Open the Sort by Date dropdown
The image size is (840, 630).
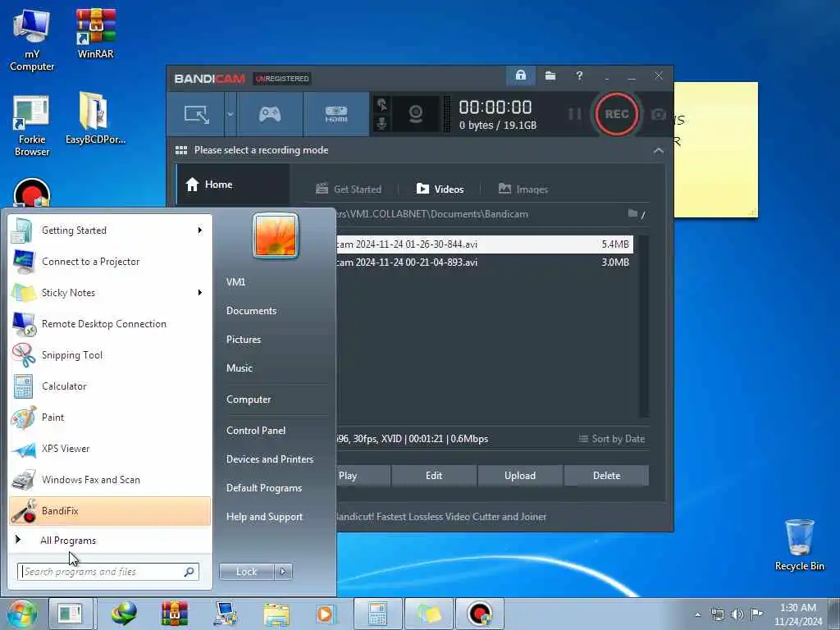611,439
